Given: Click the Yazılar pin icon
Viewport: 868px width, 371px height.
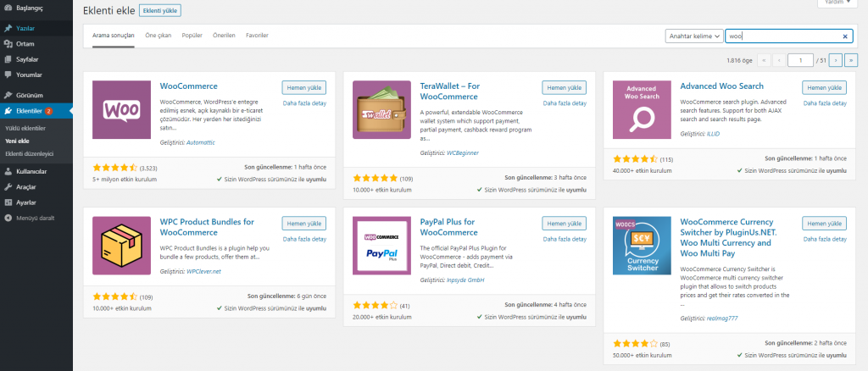Looking at the screenshot, I should [x=8, y=28].
